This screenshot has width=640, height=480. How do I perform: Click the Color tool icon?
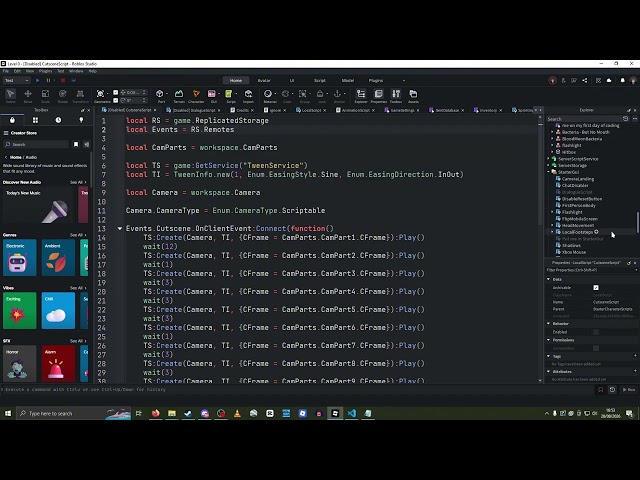(x=287, y=96)
